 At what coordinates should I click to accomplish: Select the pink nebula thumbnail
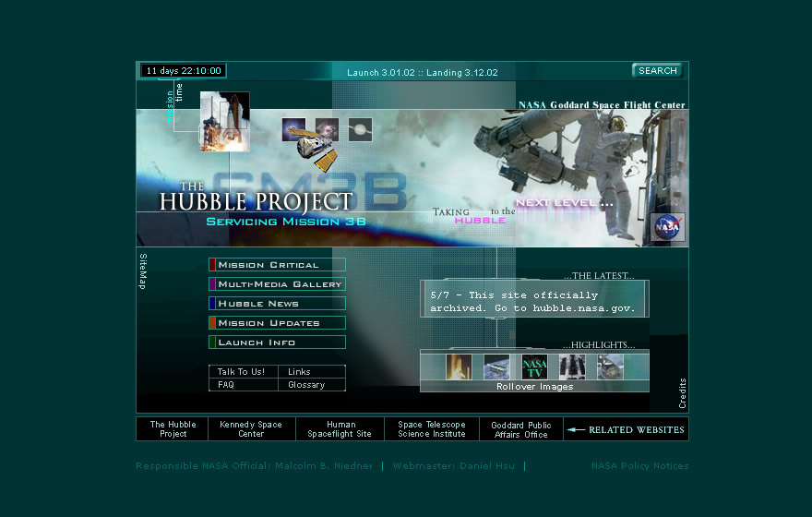click(x=328, y=128)
